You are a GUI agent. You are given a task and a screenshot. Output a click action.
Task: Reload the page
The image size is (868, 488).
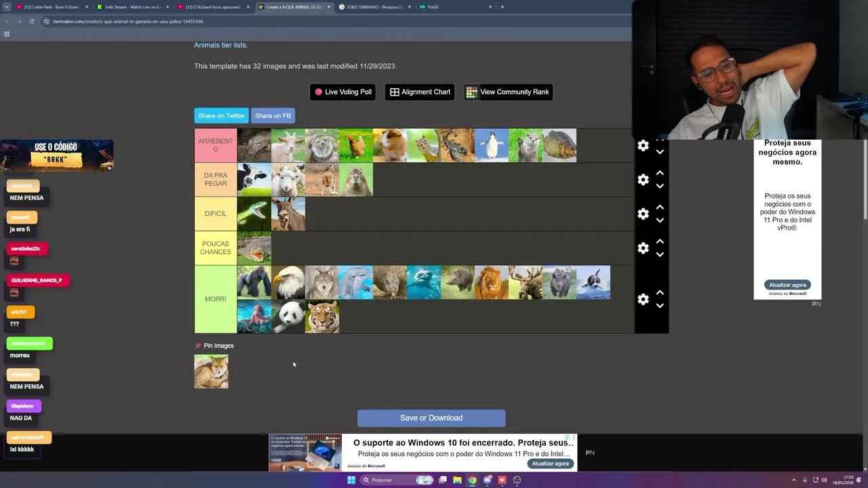click(x=32, y=21)
